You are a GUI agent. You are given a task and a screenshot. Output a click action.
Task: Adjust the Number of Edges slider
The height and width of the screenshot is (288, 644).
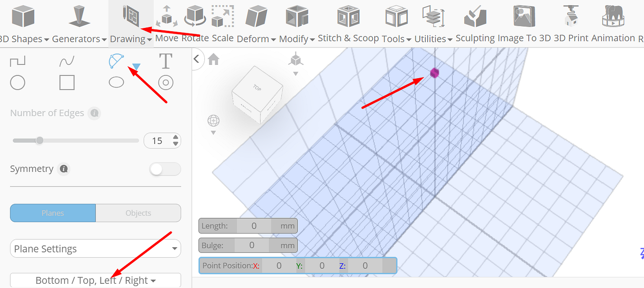39,140
